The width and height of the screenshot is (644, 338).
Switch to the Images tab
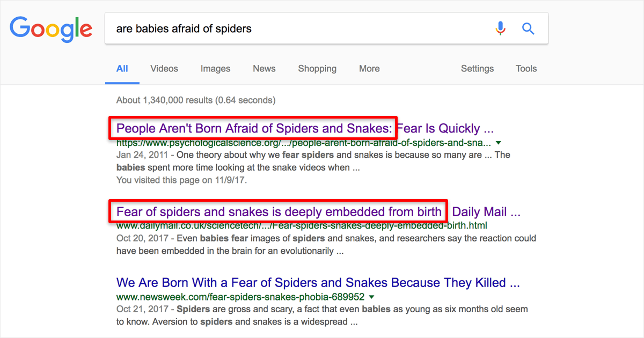(x=215, y=69)
